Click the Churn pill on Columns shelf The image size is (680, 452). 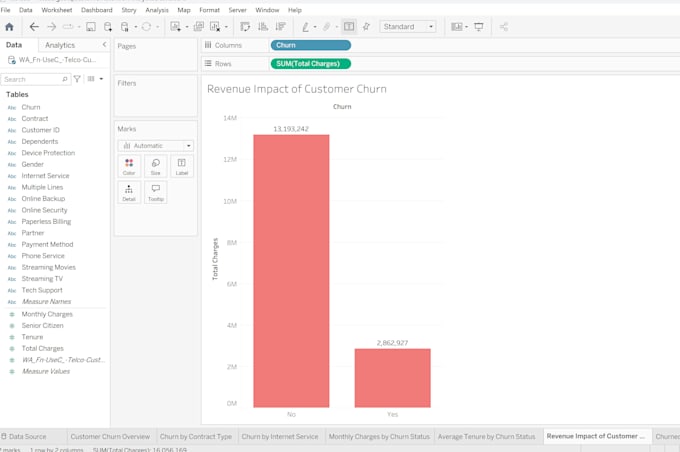coord(311,45)
